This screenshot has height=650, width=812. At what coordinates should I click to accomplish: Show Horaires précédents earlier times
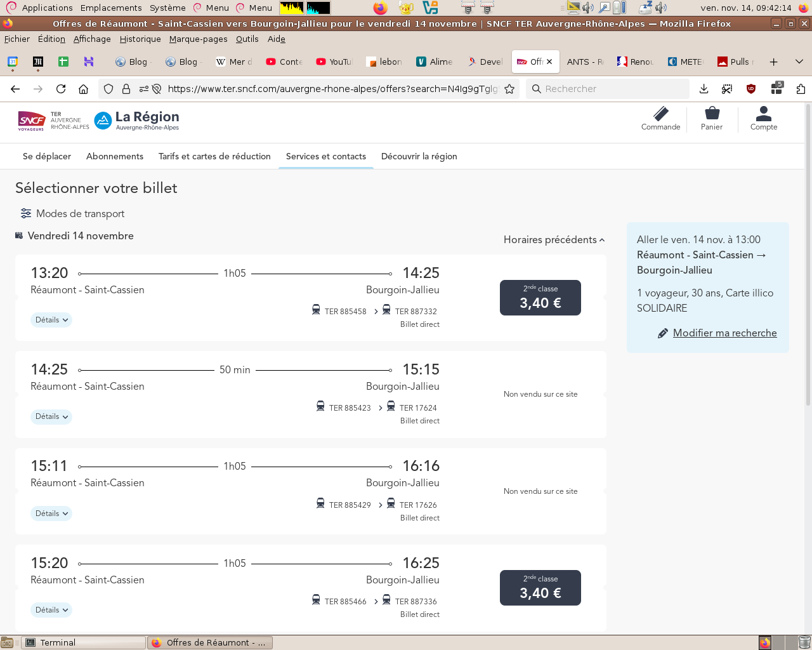(x=554, y=240)
